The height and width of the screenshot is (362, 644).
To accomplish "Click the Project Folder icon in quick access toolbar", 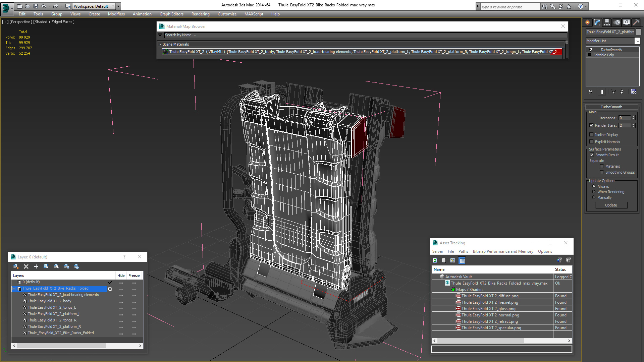I will click(68, 6).
